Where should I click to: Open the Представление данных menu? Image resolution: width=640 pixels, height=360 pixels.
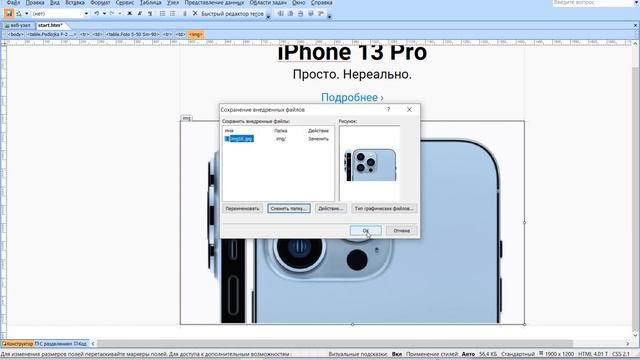click(x=214, y=2)
